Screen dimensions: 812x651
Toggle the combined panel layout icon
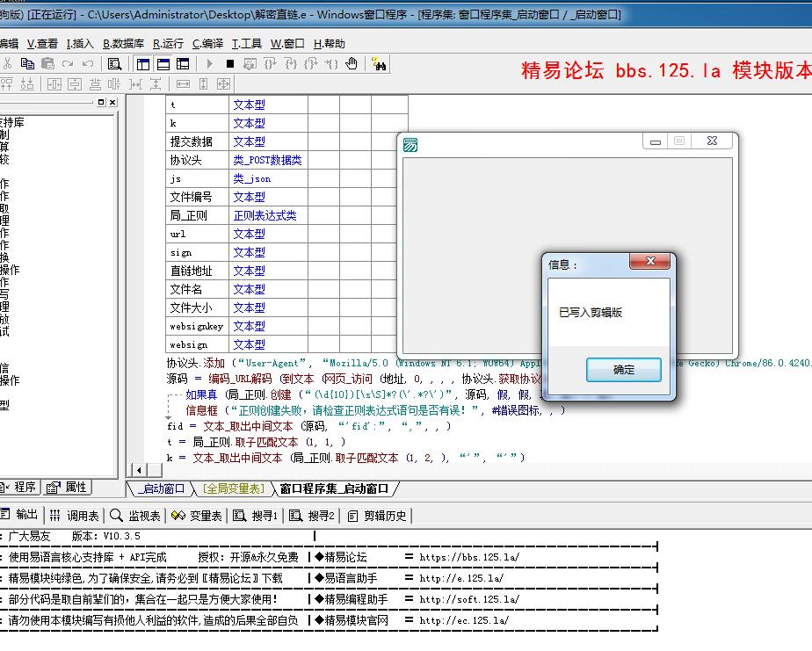183,64
